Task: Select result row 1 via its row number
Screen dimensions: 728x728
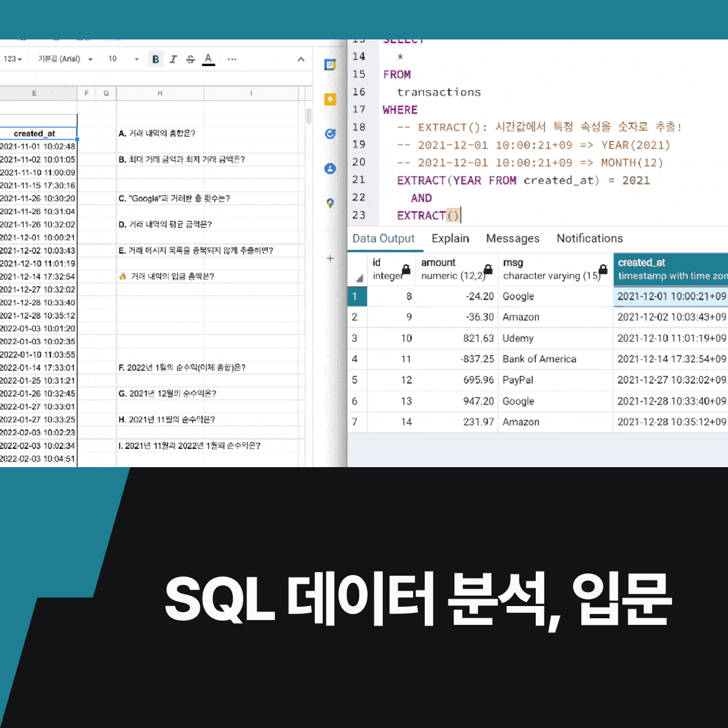Action: tap(357, 296)
